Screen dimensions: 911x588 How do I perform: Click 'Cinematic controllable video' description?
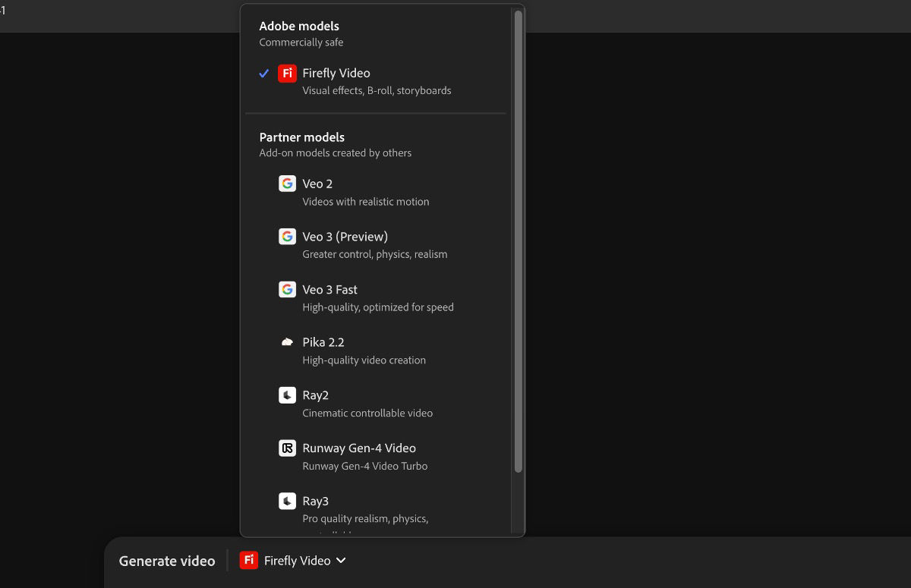click(367, 413)
